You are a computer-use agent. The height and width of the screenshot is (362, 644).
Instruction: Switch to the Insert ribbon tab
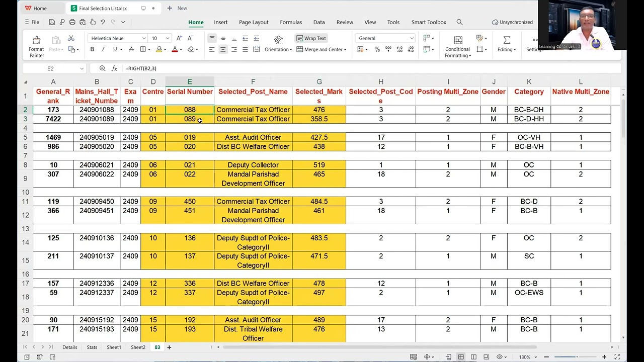pyautogui.click(x=220, y=22)
